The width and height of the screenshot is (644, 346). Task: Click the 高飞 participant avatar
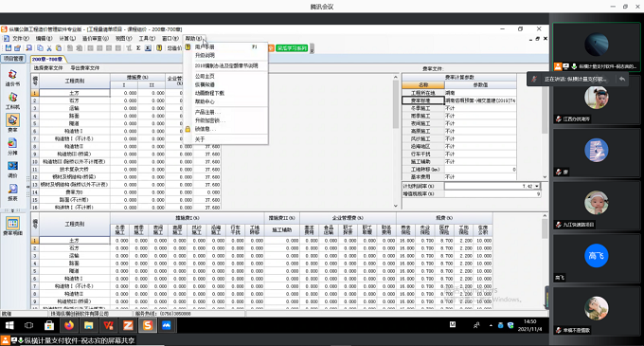click(x=597, y=256)
